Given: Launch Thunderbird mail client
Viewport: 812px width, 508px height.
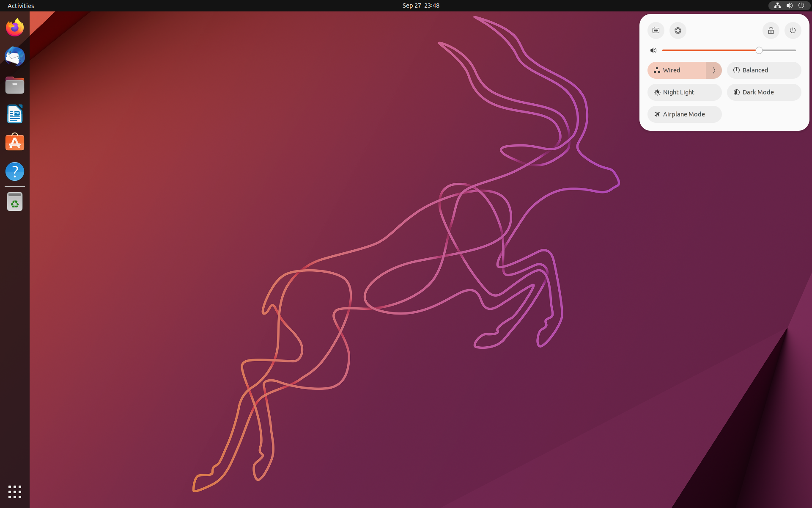Looking at the screenshot, I should point(14,56).
